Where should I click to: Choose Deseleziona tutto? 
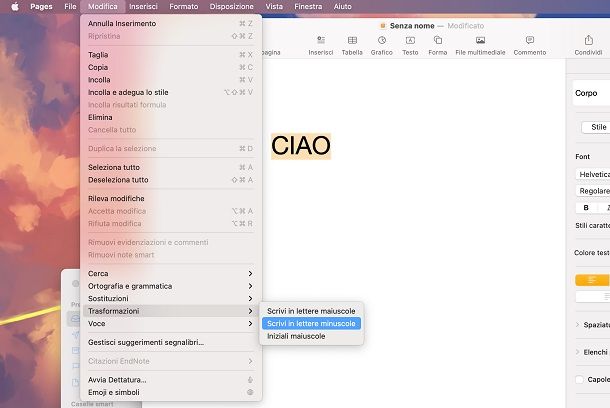click(170, 180)
